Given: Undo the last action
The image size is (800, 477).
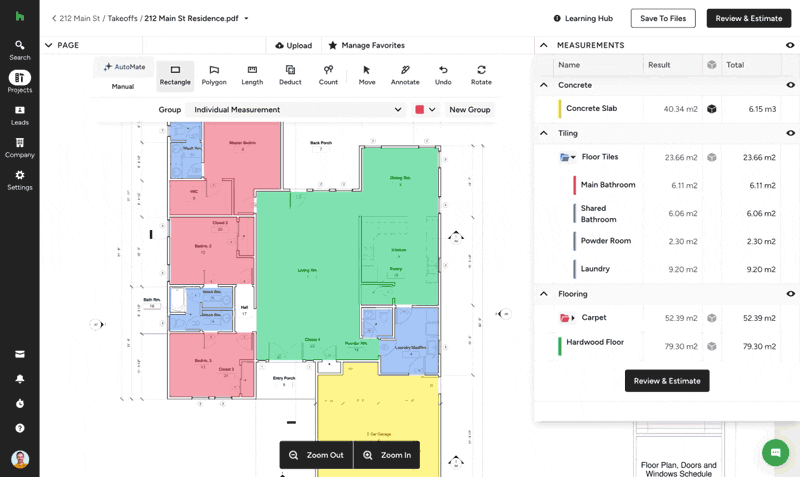Looking at the screenshot, I should [x=443, y=75].
